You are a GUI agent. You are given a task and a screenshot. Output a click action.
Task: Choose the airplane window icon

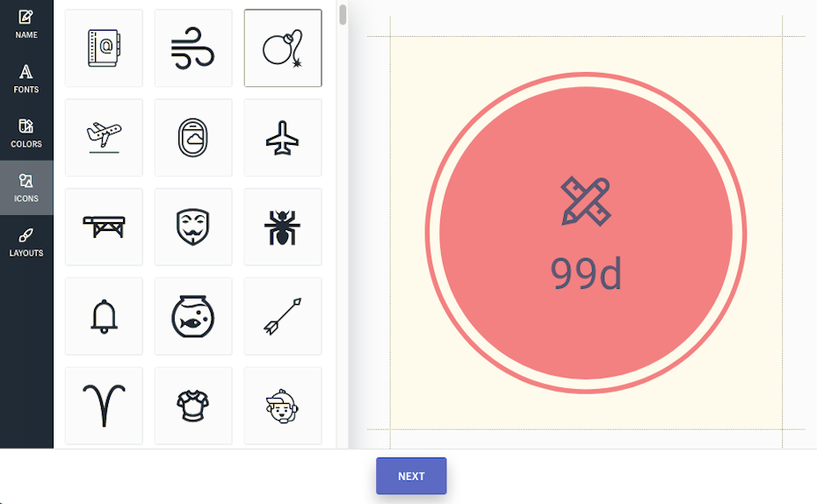[x=193, y=138]
